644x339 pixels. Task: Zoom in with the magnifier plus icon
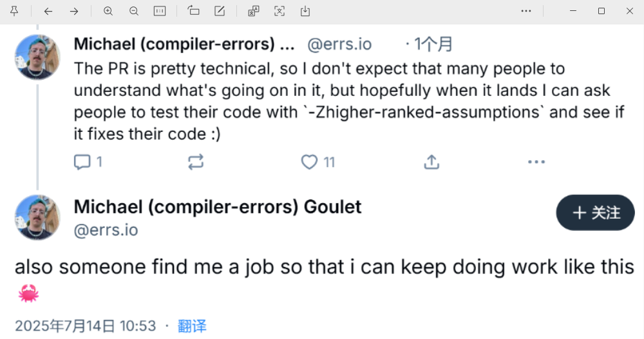coord(108,11)
